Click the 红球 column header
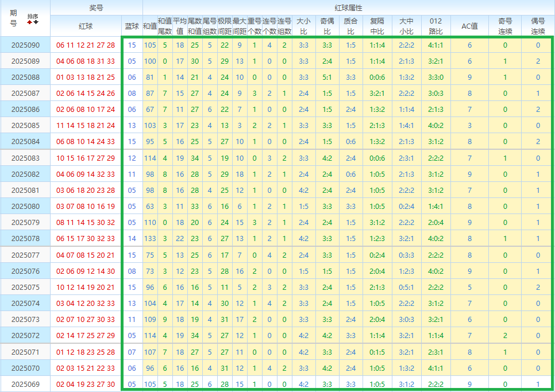The width and height of the screenshot is (555, 392). coord(86,26)
